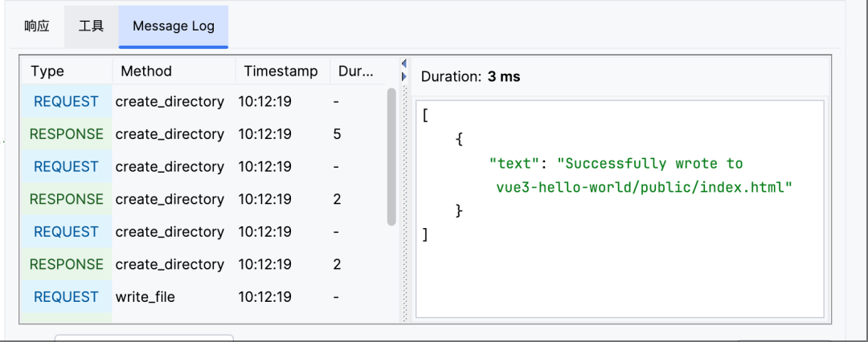This screenshot has height=342, width=868.
Task: Click the Dur... column header
Action: tap(357, 71)
